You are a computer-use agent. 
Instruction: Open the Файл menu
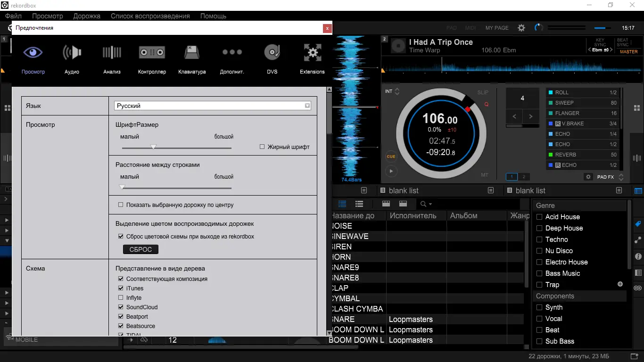pos(14,16)
